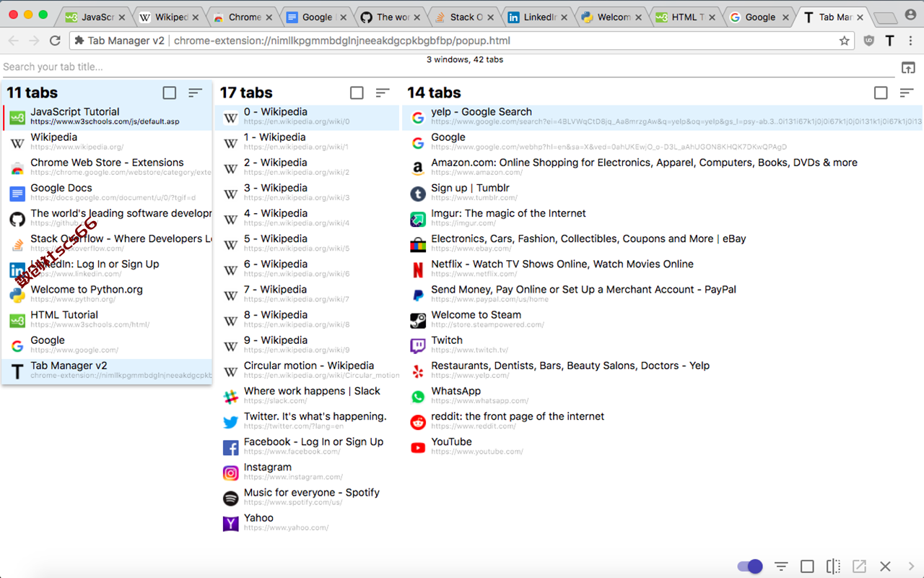Bookmark this page with the star icon
This screenshot has width=924, height=578.
tap(844, 41)
